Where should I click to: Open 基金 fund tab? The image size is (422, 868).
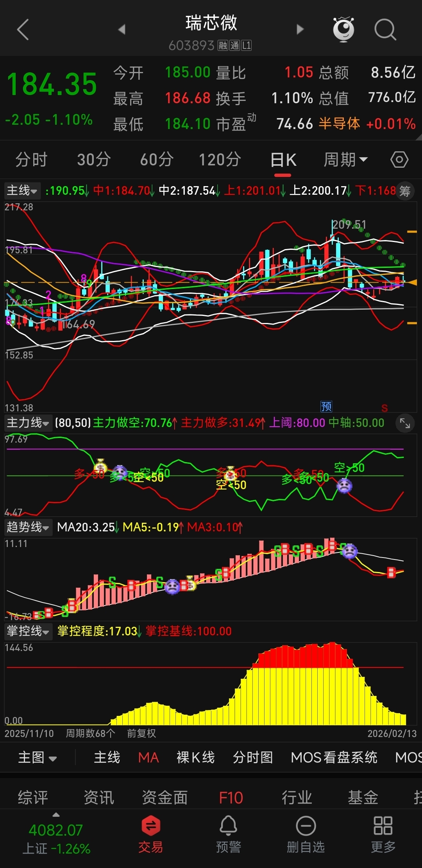tap(363, 798)
